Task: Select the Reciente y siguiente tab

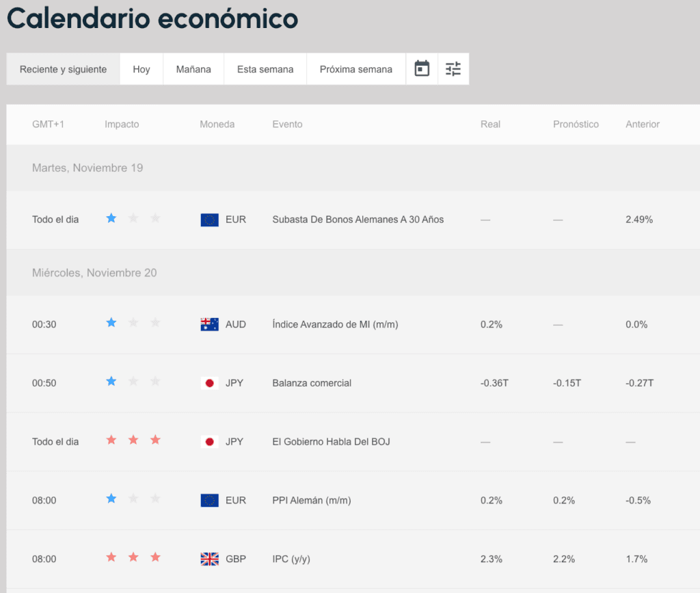Action: coord(64,69)
